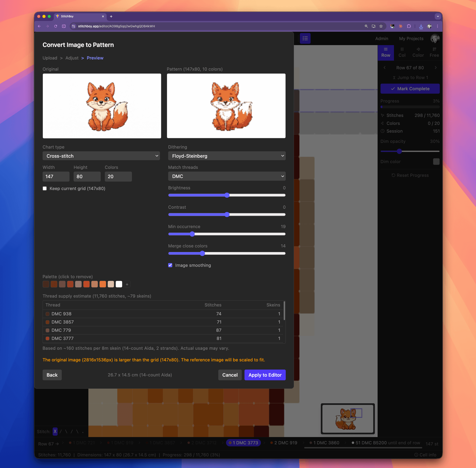The height and width of the screenshot is (468, 476).
Task: Select the Free navigation mode
Action: 434,52
